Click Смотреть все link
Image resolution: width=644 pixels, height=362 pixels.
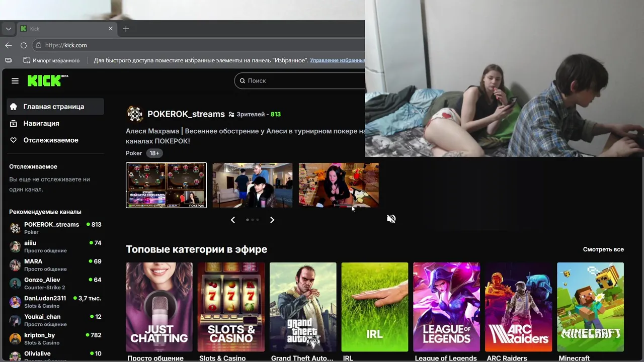tap(603, 249)
